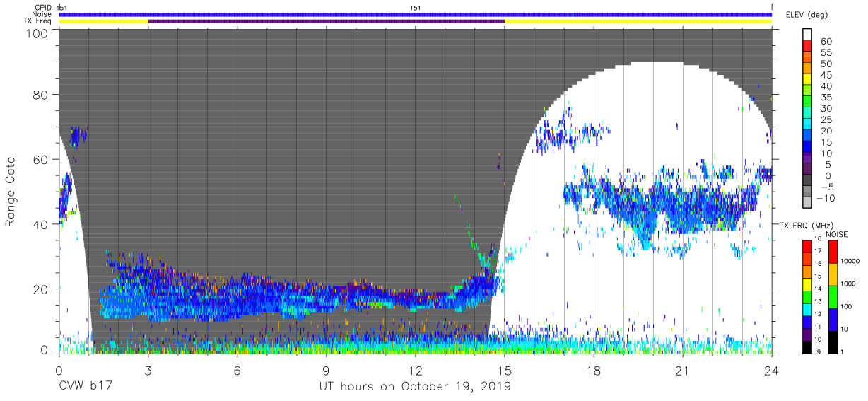Click the 80 tick on Range Gate axis
The height and width of the screenshot is (401, 868).
(x=41, y=95)
